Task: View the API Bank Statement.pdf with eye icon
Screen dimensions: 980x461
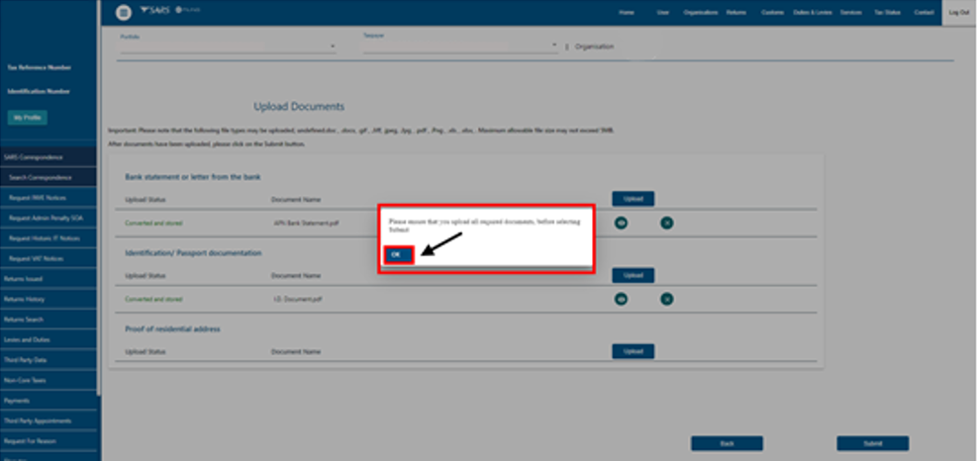Action: coord(621,223)
